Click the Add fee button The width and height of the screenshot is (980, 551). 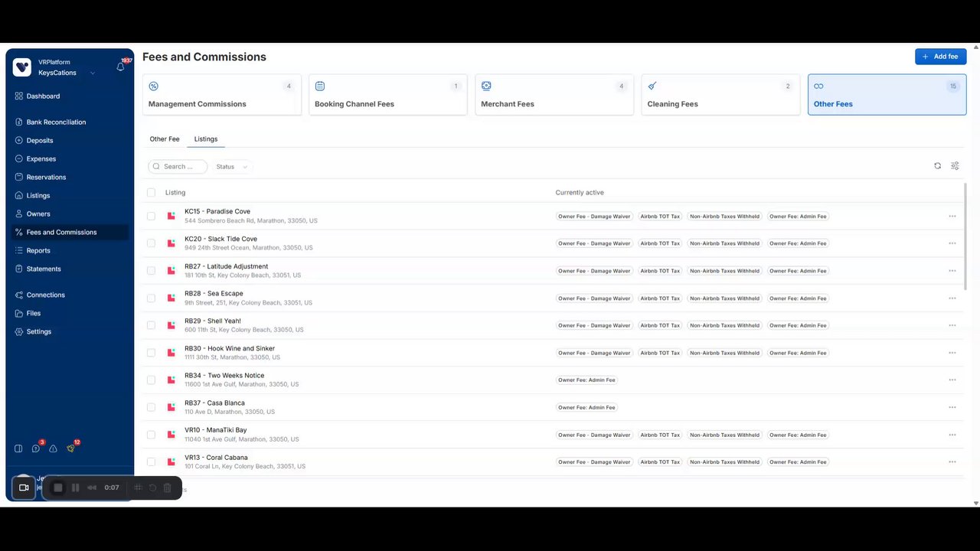[940, 57]
